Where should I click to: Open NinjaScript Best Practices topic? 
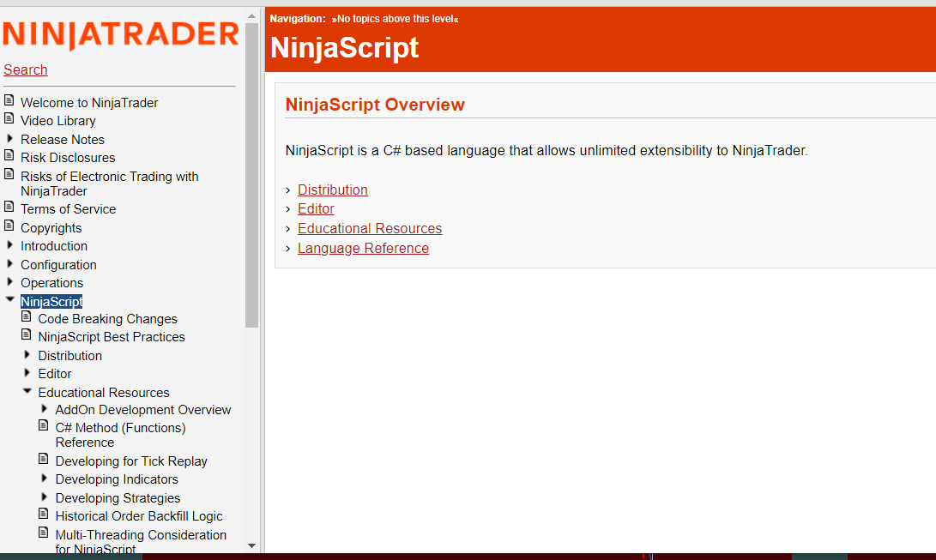[112, 337]
